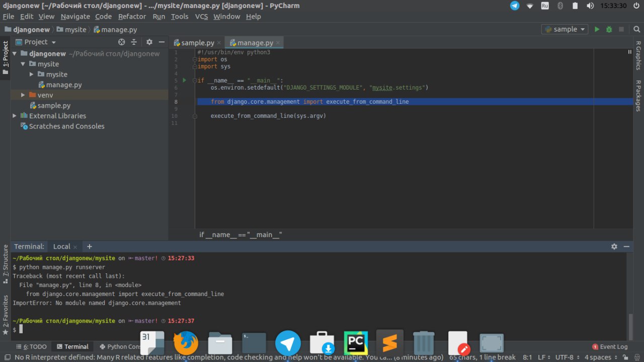Click the Ru keyboard layout indicator

point(545,6)
